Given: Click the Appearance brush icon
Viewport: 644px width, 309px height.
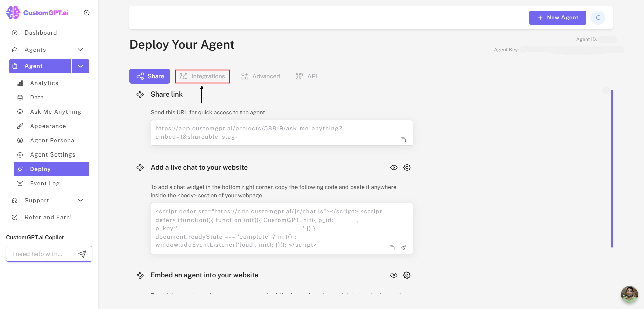Looking at the screenshot, I should [20, 126].
